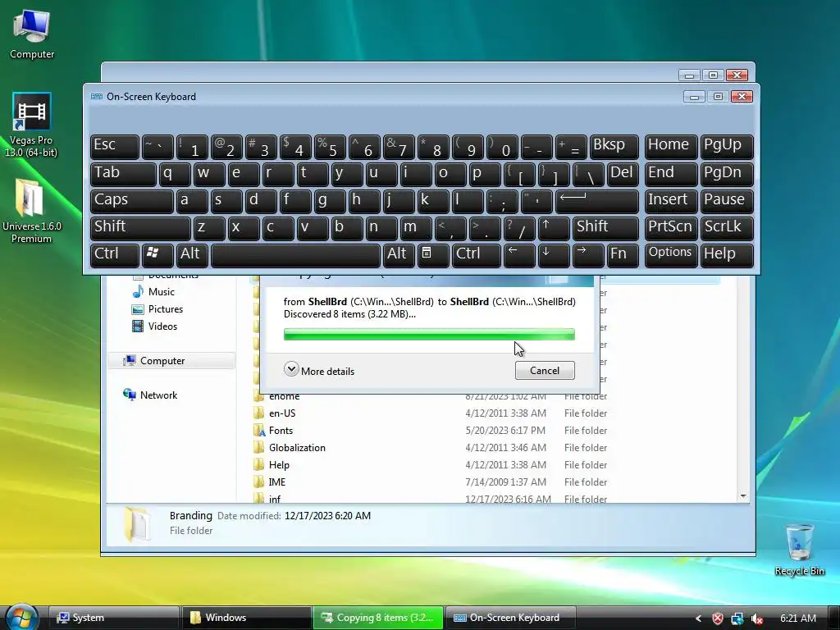Switch to On-Screen Keyboard taskbar button

click(510, 618)
